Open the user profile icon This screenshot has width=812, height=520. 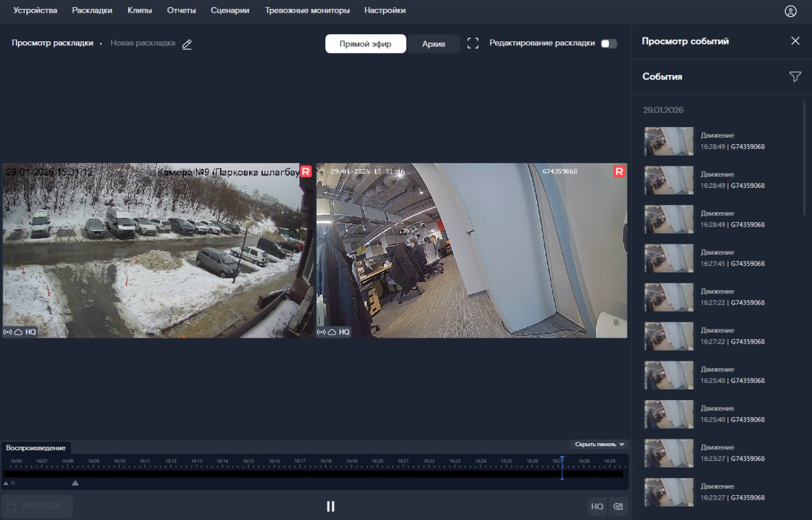click(x=790, y=11)
